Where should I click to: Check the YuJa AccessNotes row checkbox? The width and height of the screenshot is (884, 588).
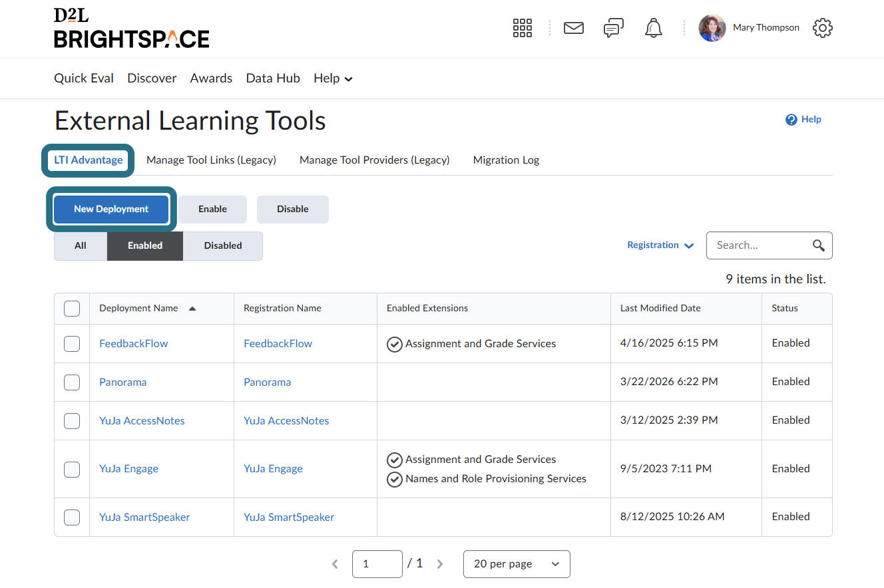click(x=72, y=421)
